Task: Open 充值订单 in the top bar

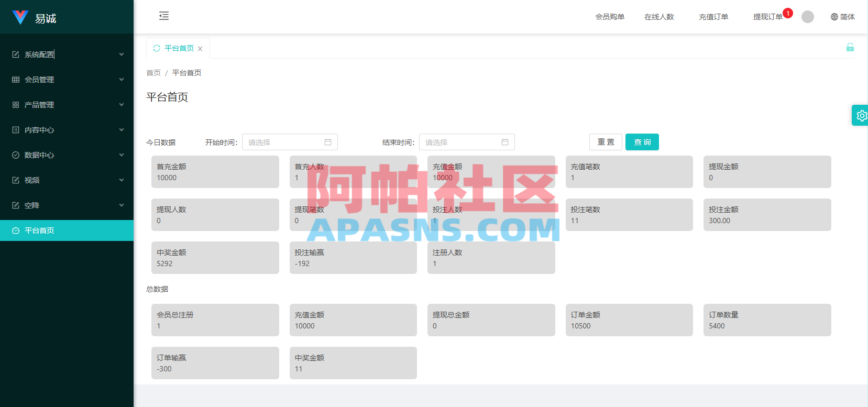Action: 713,17
